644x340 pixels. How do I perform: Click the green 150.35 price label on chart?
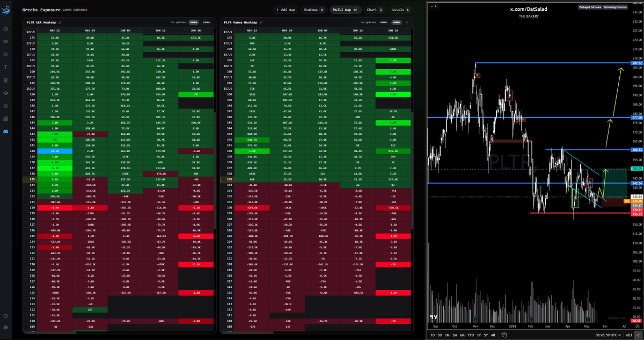[636, 169]
